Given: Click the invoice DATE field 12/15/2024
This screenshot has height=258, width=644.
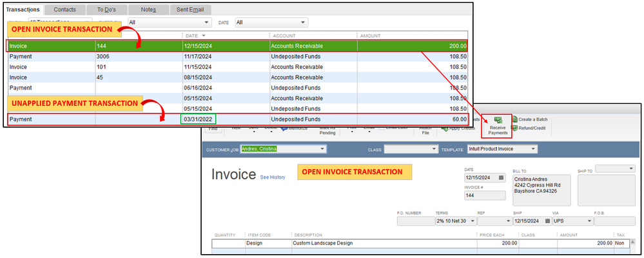Looking at the screenshot, I should [485, 178].
